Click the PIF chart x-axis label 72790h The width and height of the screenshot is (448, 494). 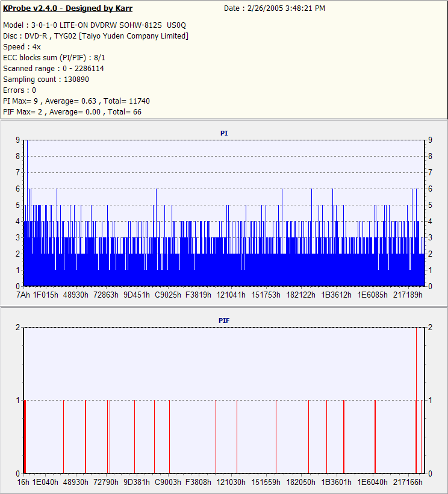click(106, 483)
